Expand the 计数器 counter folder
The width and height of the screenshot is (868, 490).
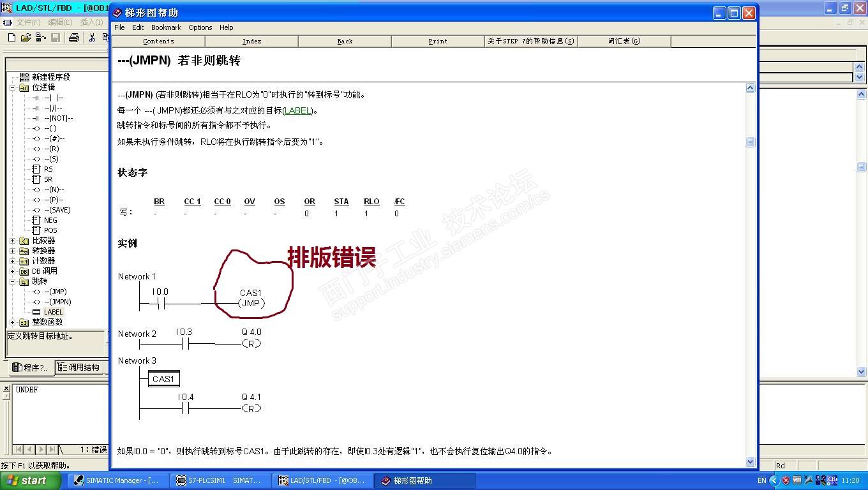12,261
